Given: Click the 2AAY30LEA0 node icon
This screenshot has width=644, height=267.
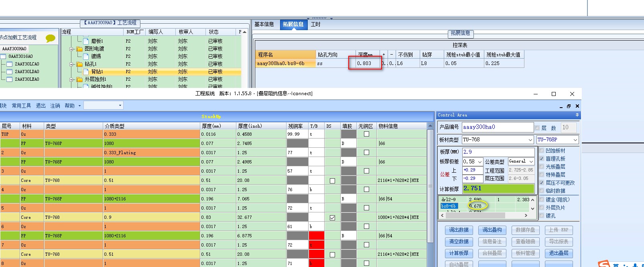Looking at the screenshot, I should pos(10,79).
